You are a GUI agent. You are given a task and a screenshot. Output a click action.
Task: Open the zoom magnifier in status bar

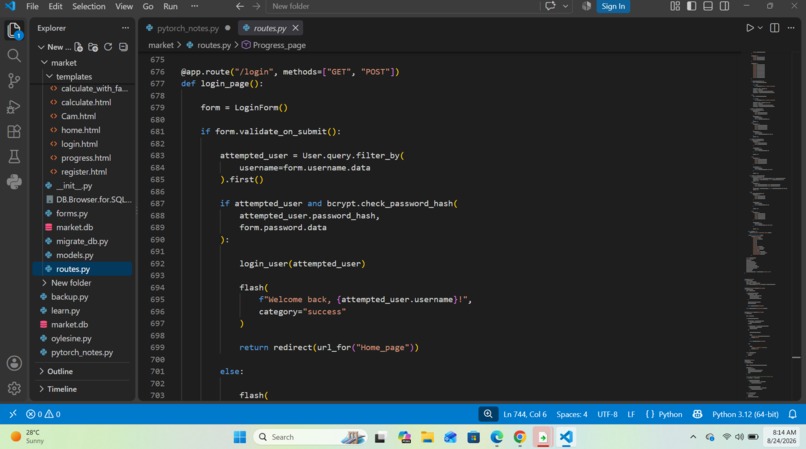pyautogui.click(x=488, y=414)
